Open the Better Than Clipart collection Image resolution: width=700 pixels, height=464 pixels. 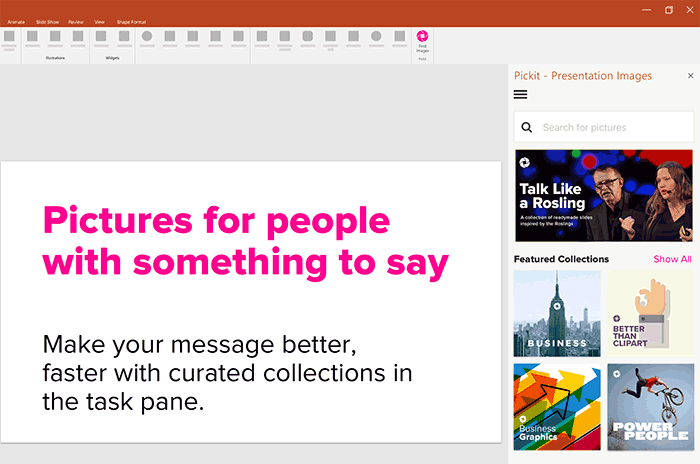pyautogui.click(x=650, y=313)
